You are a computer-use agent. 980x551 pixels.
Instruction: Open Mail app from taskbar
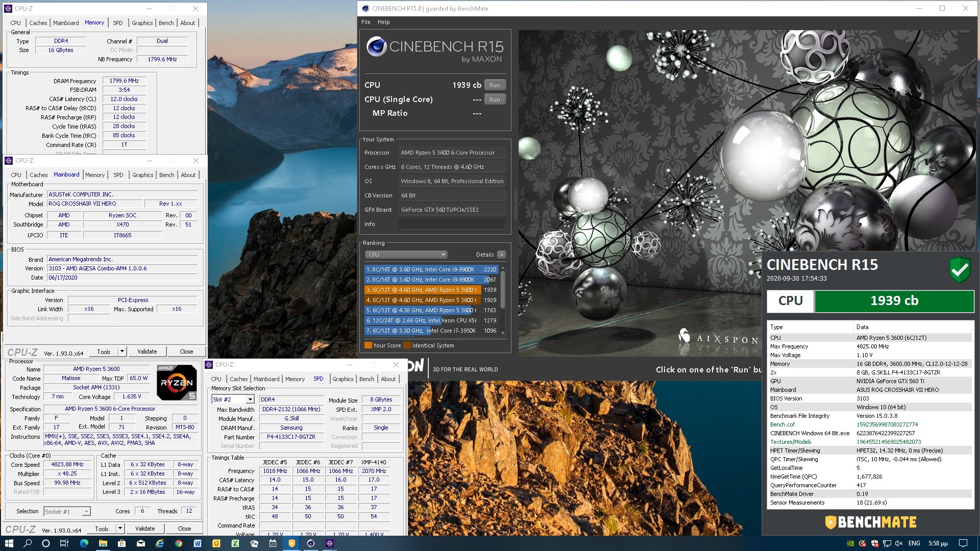[x=141, y=543]
